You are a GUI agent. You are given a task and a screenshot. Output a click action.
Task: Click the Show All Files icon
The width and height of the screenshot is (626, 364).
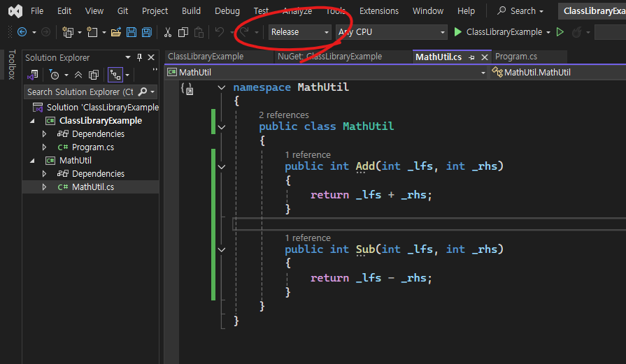click(x=94, y=75)
